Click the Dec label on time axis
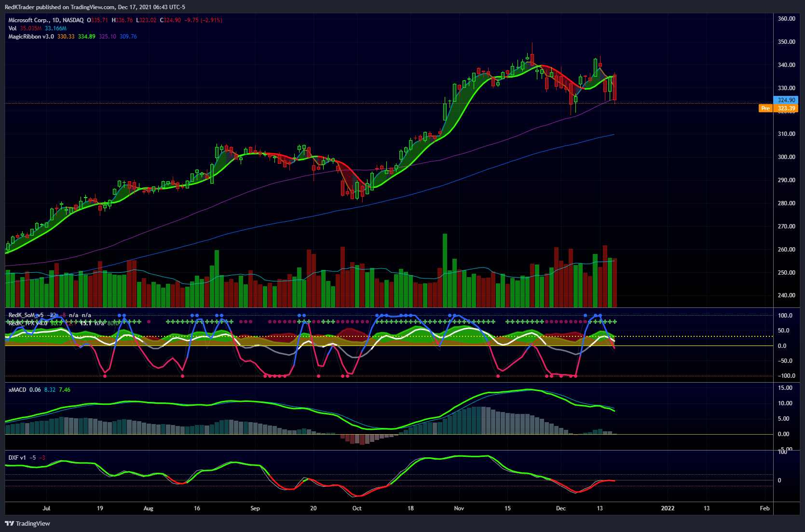 561,508
